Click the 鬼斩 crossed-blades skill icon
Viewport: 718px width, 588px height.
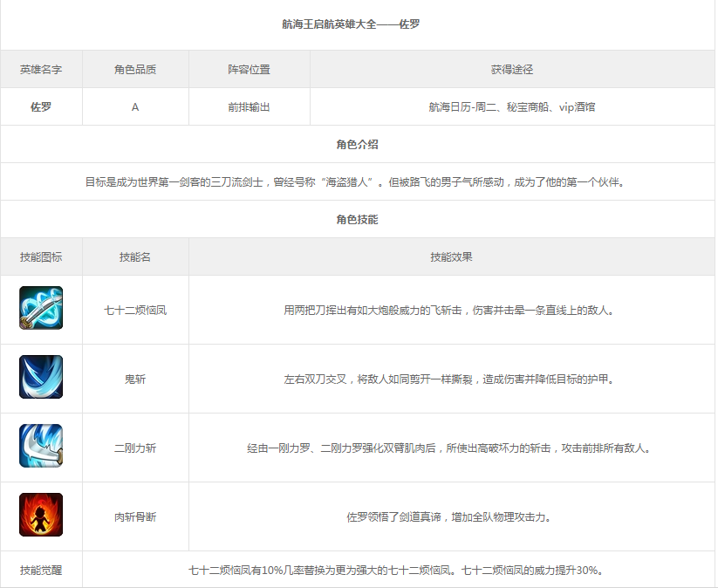[41, 377]
